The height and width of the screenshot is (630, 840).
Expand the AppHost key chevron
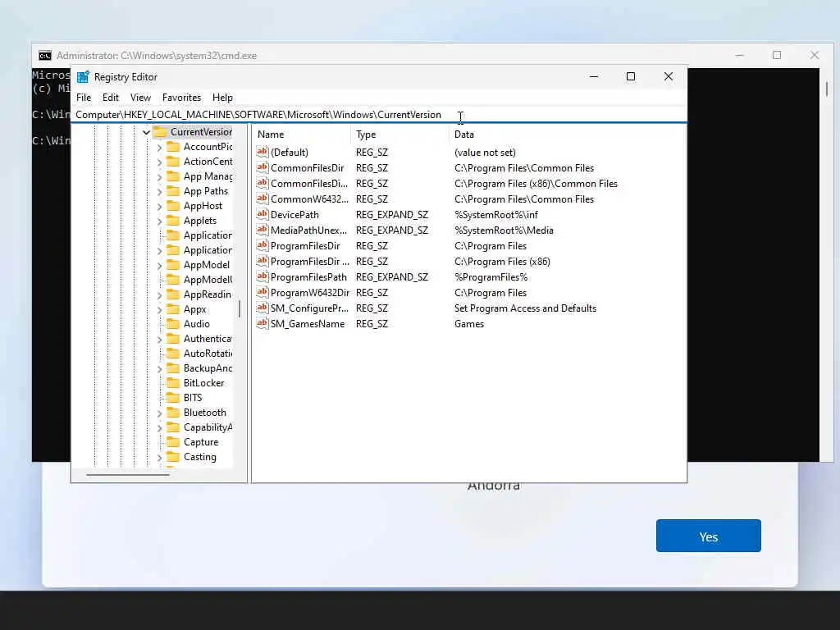click(x=159, y=206)
